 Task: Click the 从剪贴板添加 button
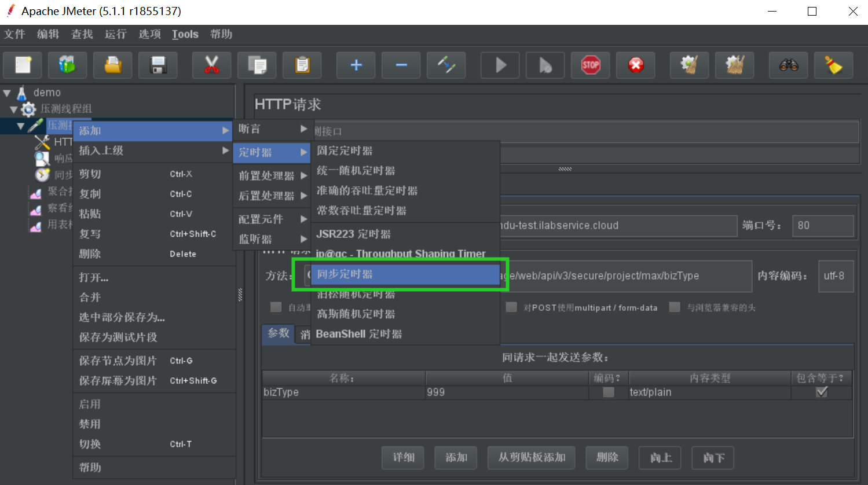(532, 457)
